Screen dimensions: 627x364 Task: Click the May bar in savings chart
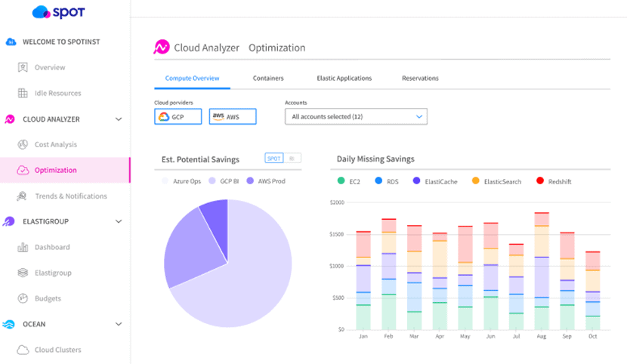[465, 278]
